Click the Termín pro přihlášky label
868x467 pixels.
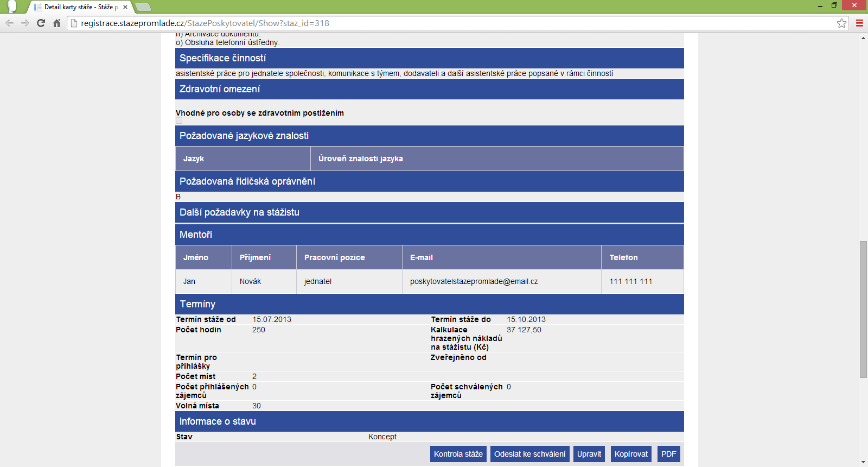point(196,362)
